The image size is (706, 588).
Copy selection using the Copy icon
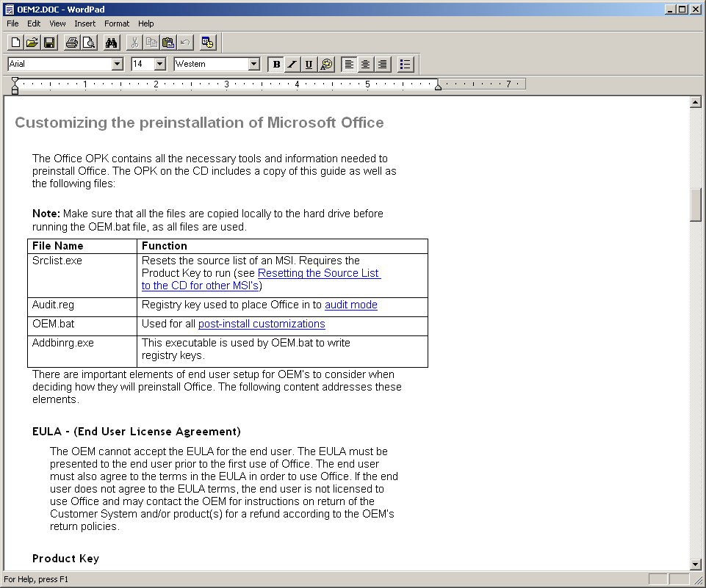pyautogui.click(x=151, y=43)
